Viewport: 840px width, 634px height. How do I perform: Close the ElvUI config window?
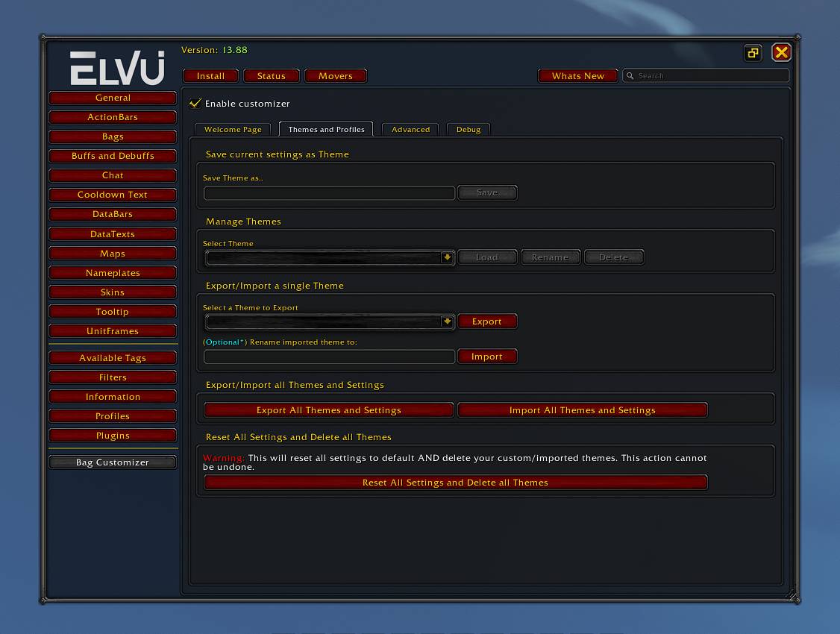[x=781, y=52]
